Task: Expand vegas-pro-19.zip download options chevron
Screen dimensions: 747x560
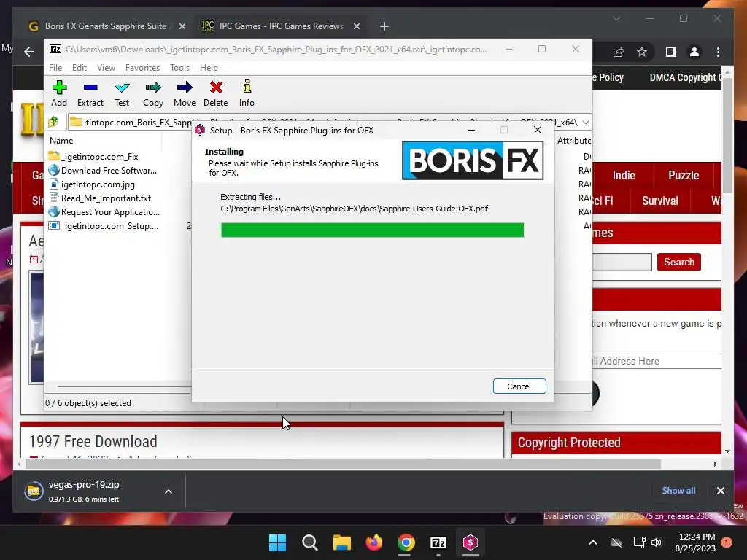Action: [169, 491]
